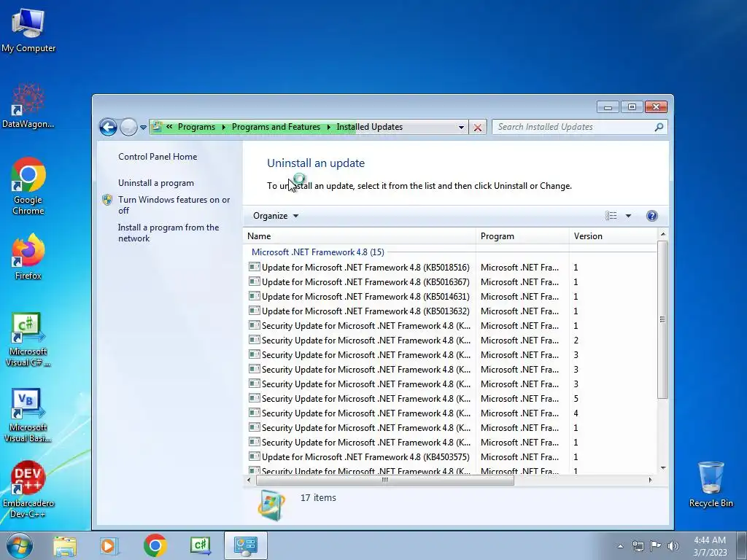Click the double chevron breadcrumb overflow
747x560 pixels.
click(169, 127)
